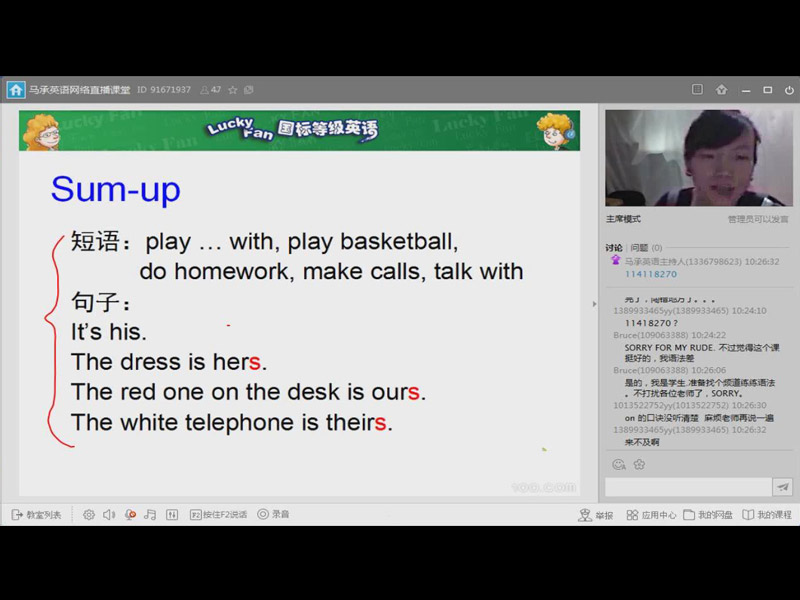Image resolution: width=800 pixels, height=600 pixels.
Task: Toggle 录音 recording button
Action: 273,514
